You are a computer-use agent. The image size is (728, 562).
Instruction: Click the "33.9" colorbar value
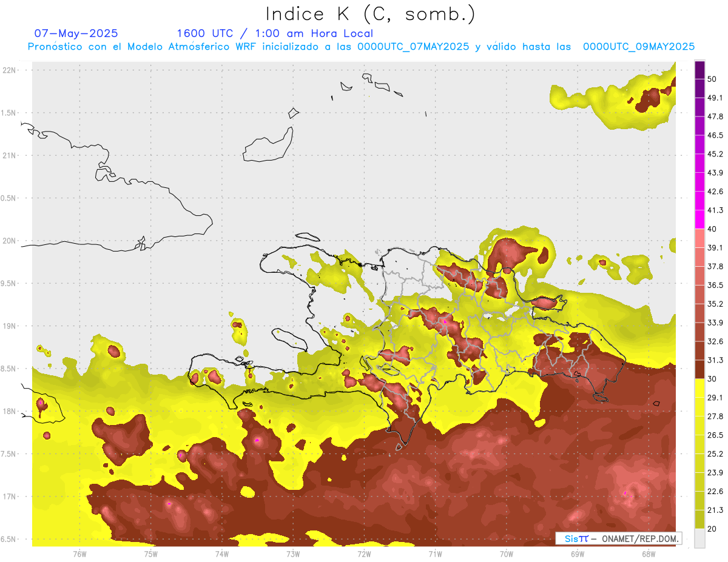(x=715, y=323)
